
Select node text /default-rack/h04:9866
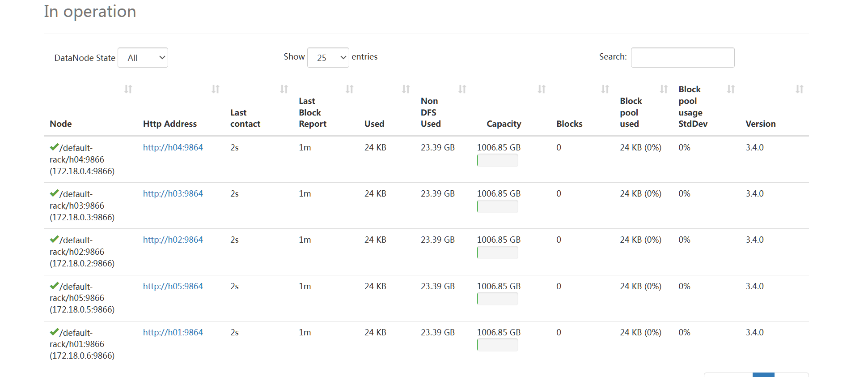coord(77,154)
